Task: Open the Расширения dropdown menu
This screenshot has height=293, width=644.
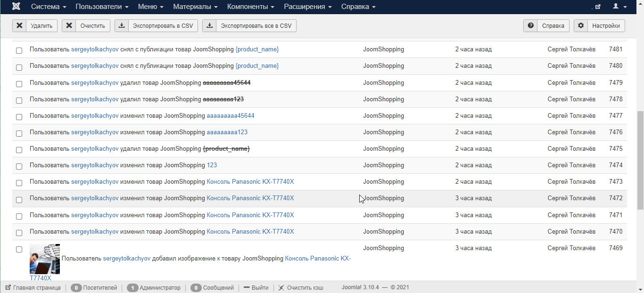Action: tap(307, 7)
